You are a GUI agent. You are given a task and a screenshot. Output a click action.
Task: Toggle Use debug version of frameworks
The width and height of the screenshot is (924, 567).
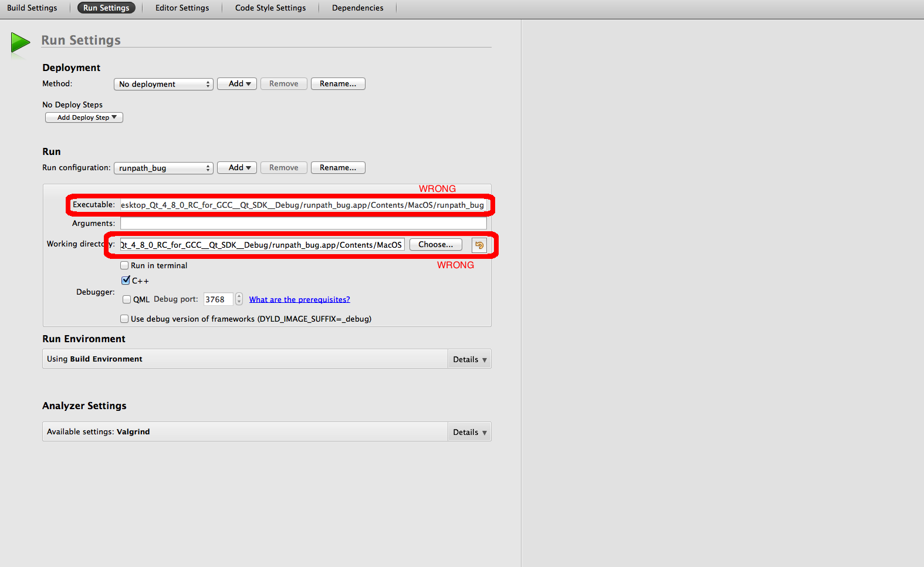124,319
